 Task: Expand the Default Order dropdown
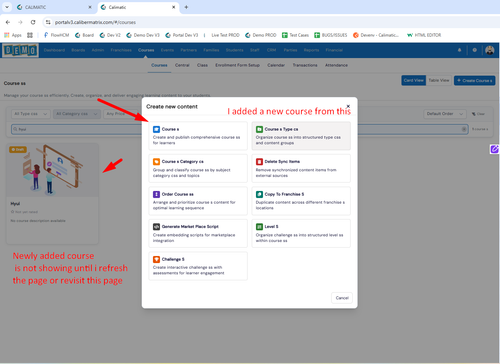(445, 114)
